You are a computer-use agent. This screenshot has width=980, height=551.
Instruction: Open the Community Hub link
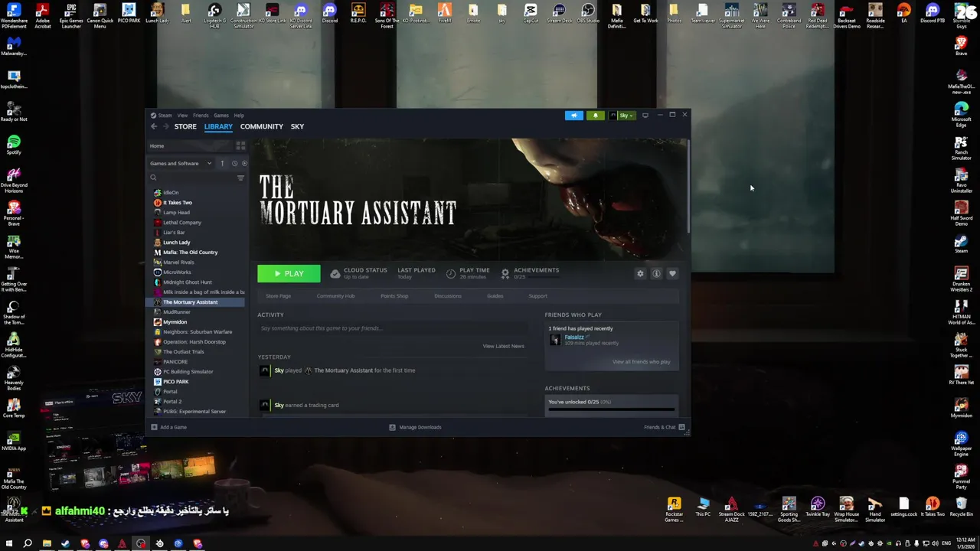pyautogui.click(x=335, y=296)
